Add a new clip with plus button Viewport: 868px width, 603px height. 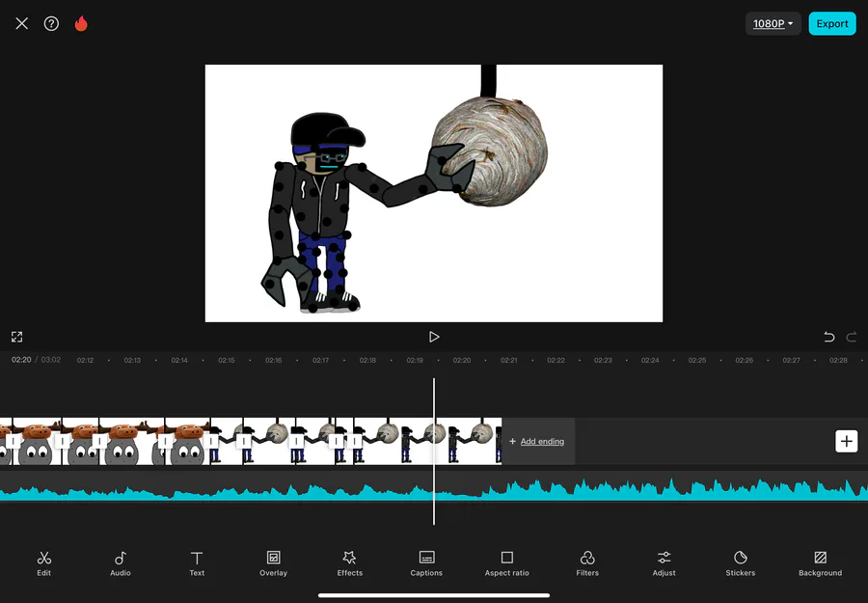click(846, 441)
